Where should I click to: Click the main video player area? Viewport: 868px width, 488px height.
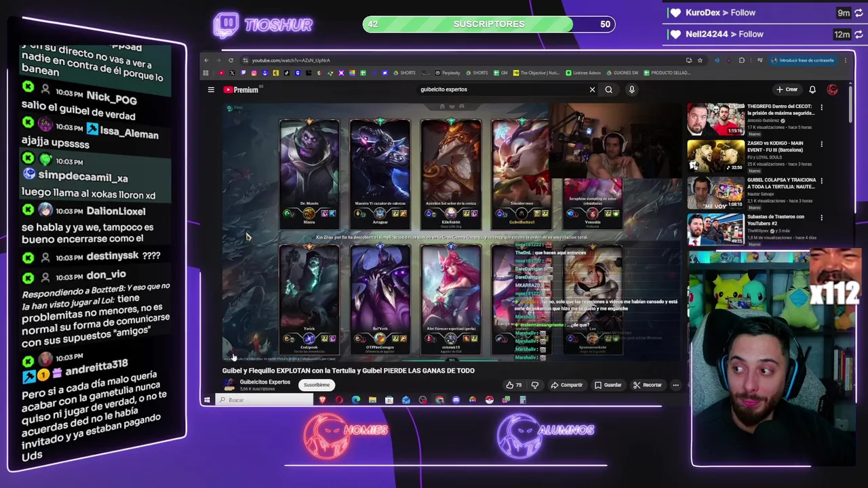click(451, 232)
